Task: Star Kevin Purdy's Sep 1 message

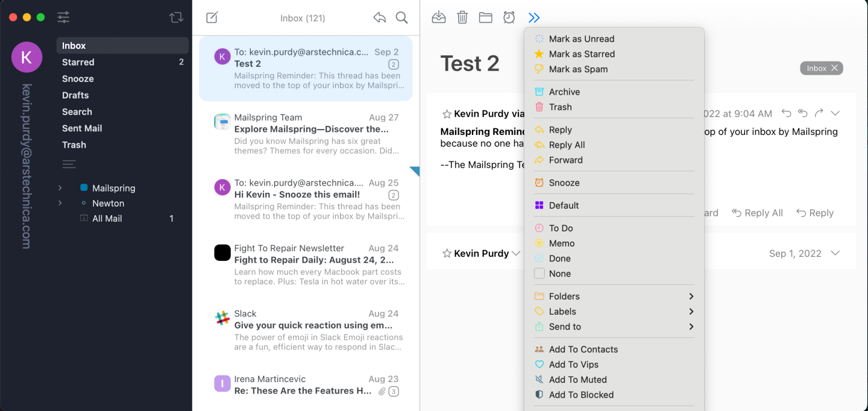Action: point(448,253)
